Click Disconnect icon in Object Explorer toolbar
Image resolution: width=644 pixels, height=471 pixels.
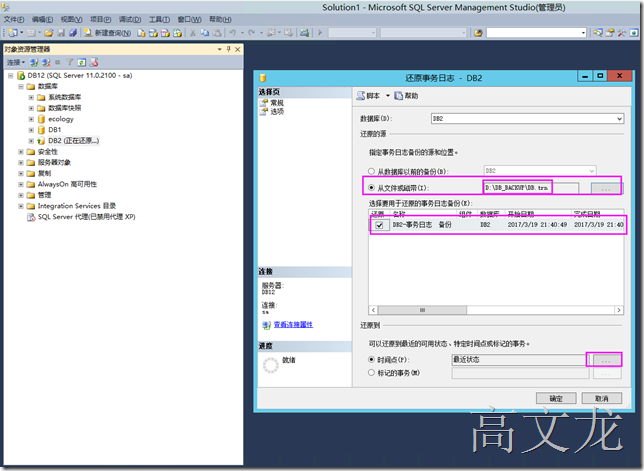[46, 62]
